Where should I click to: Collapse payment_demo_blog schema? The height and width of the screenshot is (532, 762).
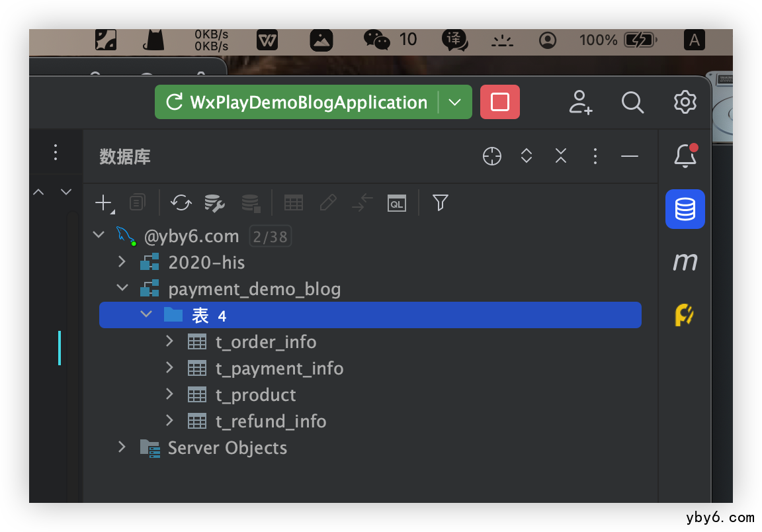coord(122,288)
